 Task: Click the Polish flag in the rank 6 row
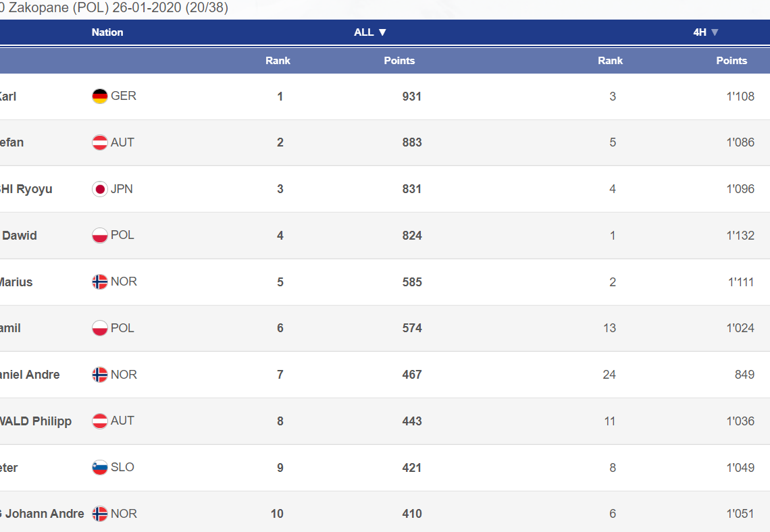click(x=100, y=328)
